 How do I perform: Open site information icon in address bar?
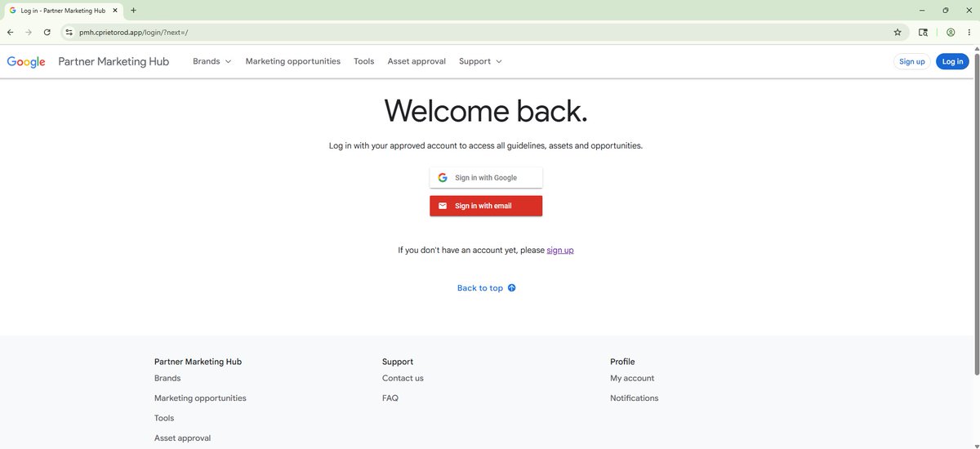[x=69, y=33]
